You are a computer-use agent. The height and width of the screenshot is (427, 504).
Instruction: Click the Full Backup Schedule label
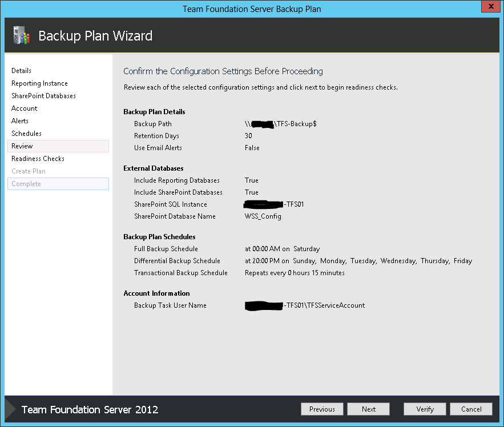(166, 249)
